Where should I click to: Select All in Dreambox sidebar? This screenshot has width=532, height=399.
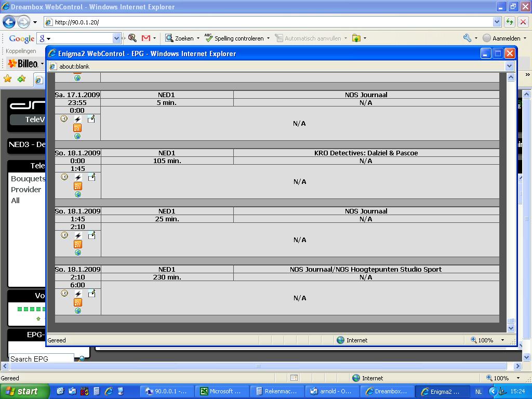click(15, 201)
